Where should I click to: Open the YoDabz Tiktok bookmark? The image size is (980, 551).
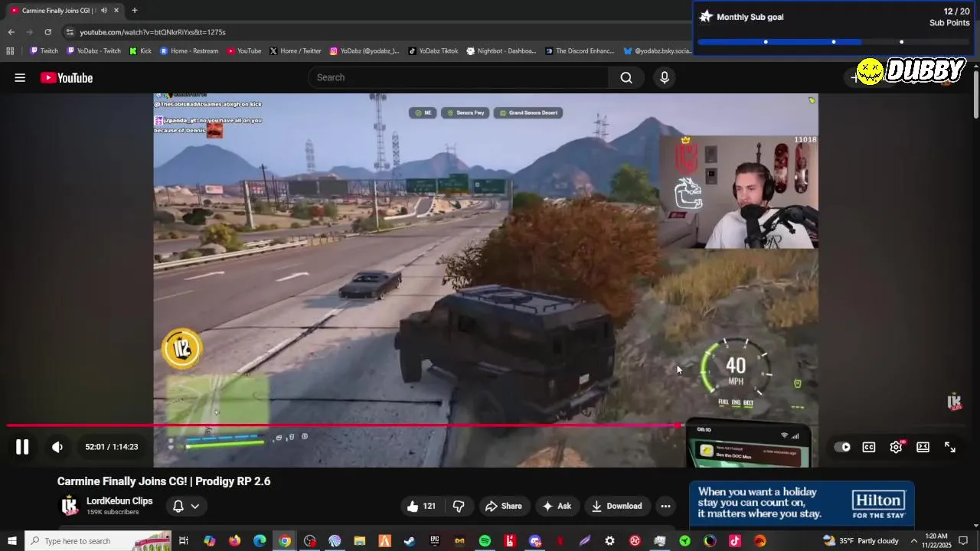pyautogui.click(x=433, y=51)
